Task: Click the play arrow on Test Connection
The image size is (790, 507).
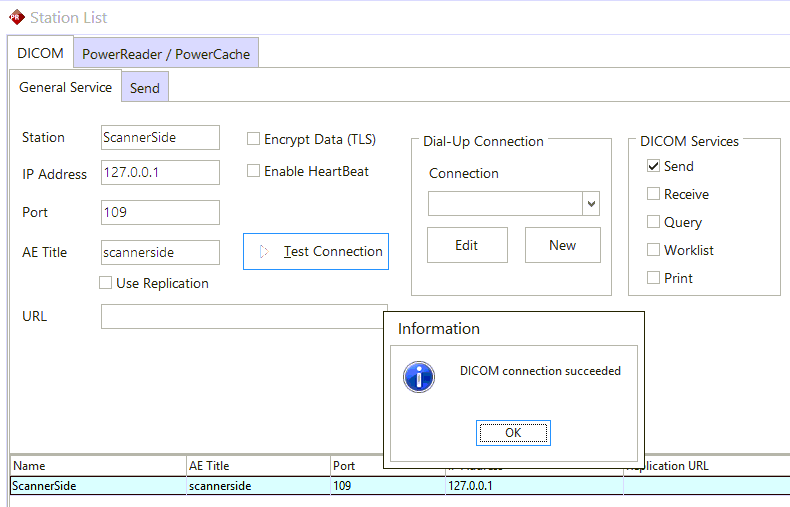Action: 264,252
